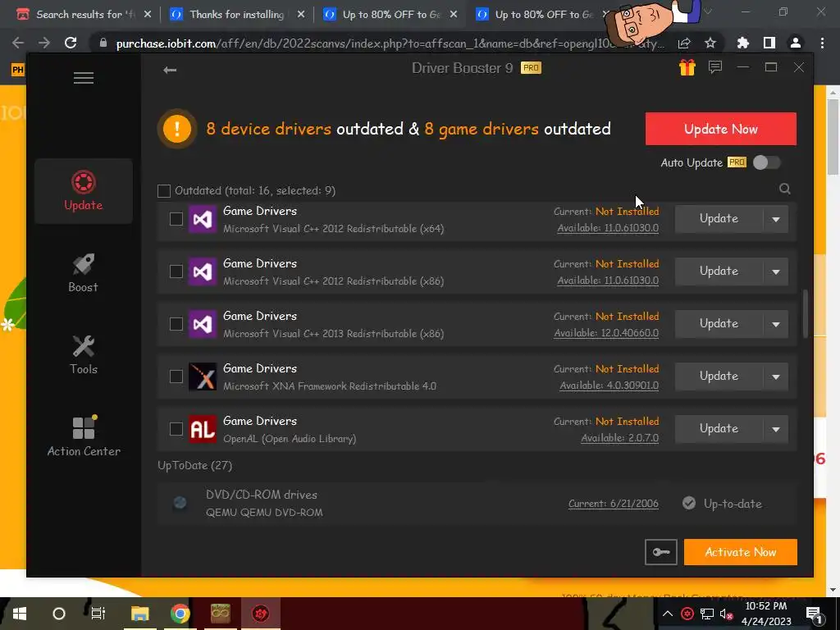The width and height of the screenshot is (840, 630).
Task: Click the search magnifier above driver list
Action: [785, 189]
